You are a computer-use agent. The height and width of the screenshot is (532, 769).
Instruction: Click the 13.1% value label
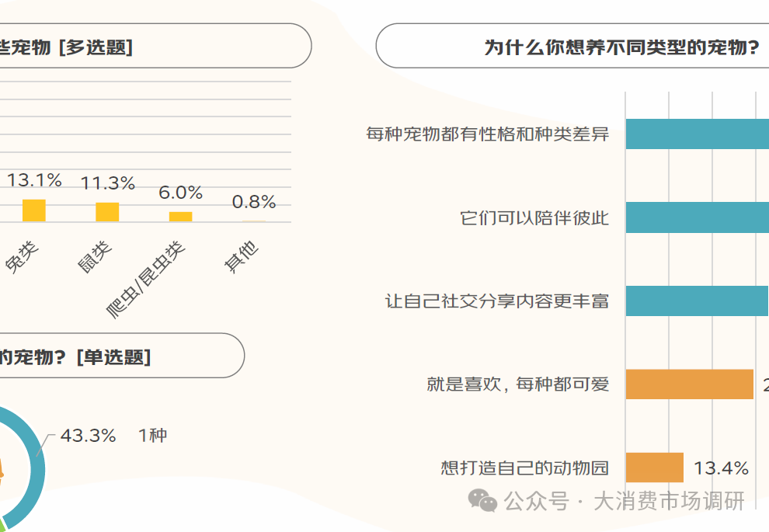34,180
